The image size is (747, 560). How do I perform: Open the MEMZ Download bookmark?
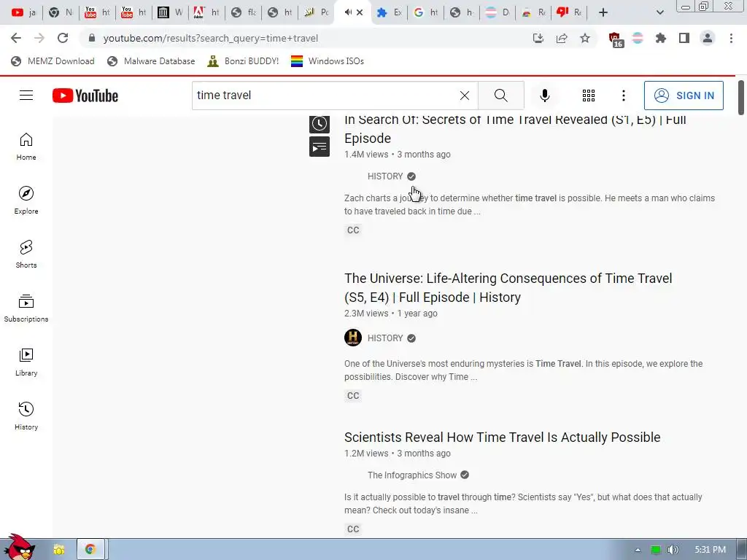[53, 61]
